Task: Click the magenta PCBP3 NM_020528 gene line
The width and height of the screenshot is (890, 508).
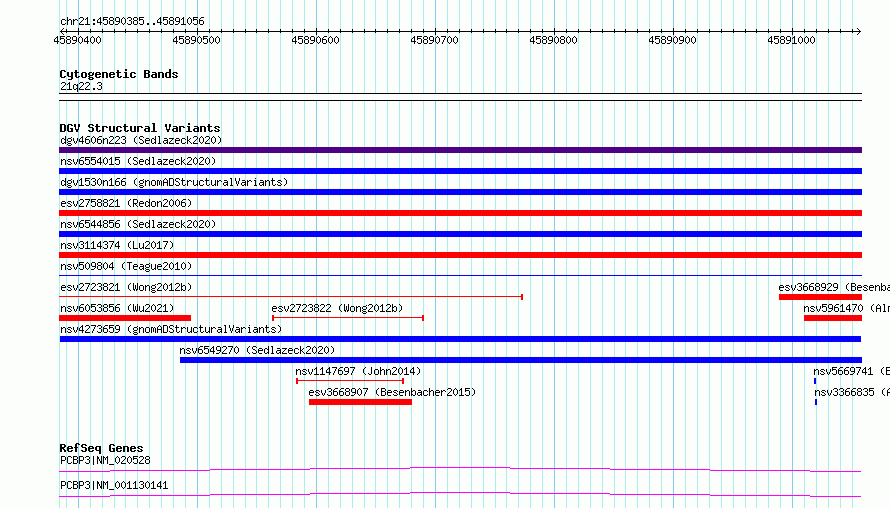Action: point(460,469)
